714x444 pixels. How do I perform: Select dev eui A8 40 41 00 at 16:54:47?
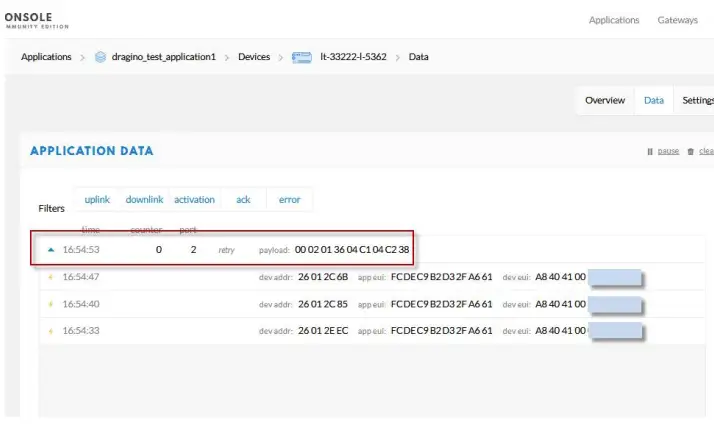click(x=561, y=277)
